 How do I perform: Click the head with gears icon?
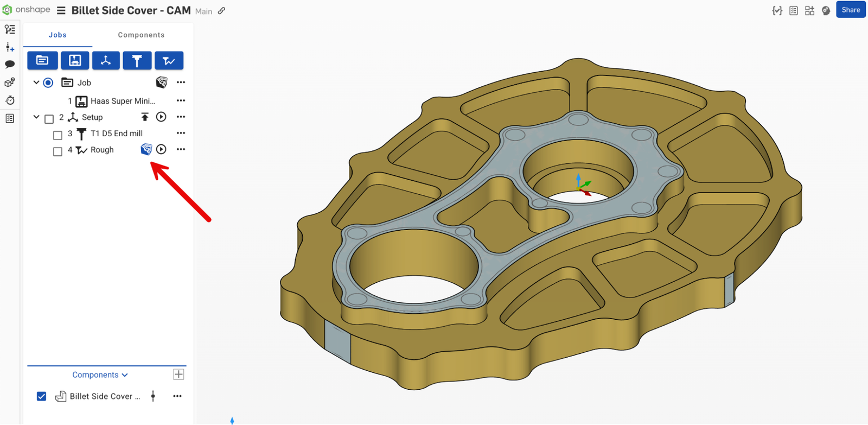click(826, 10)
